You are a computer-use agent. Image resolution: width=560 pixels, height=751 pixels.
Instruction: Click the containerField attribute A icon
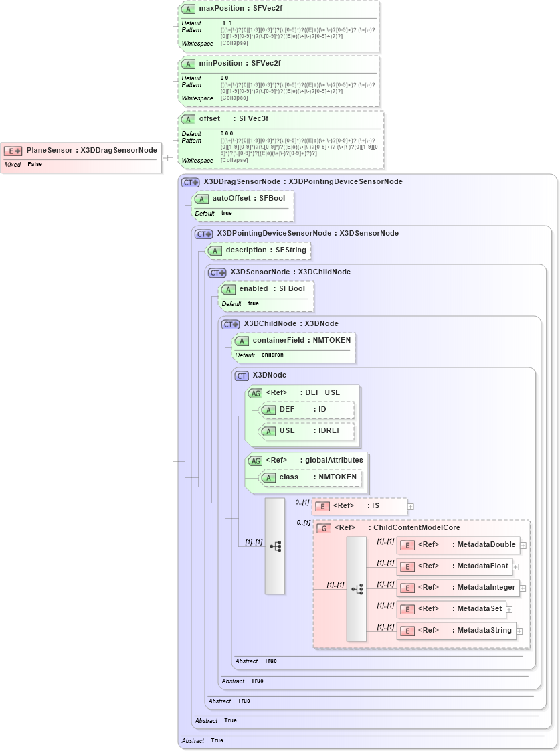242,341
